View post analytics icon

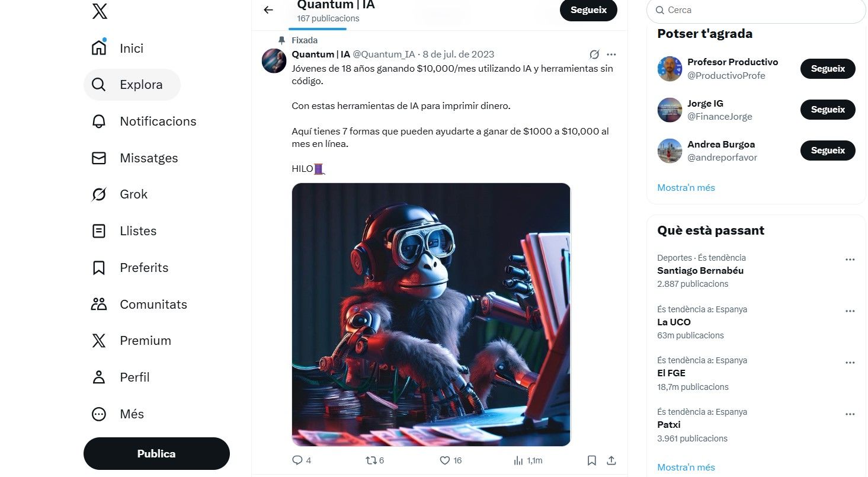tap(518, 460)
